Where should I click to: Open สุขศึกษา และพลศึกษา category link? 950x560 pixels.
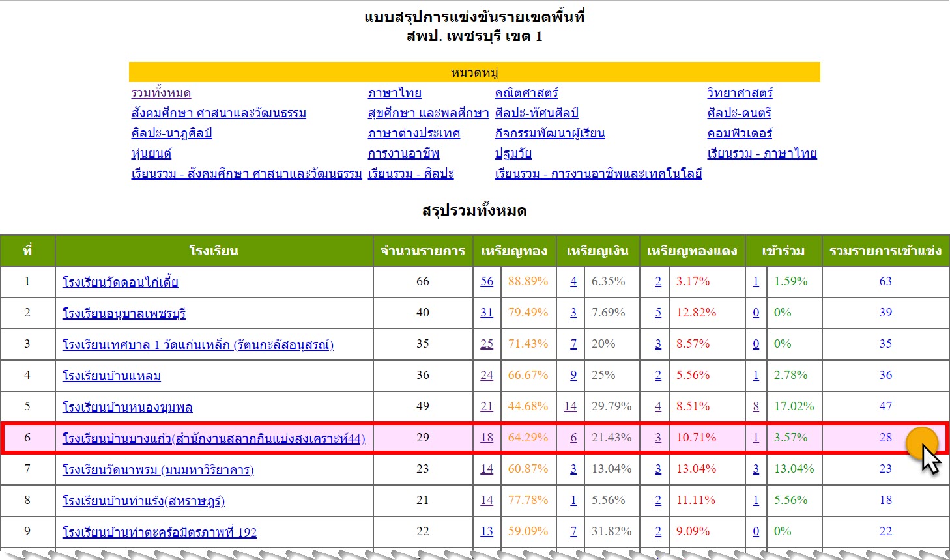click(x=428, y=113)
